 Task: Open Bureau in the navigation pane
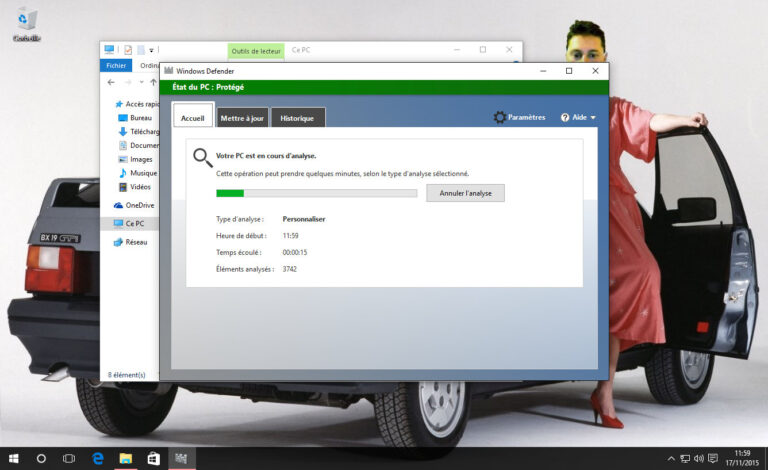click(140, 118)
